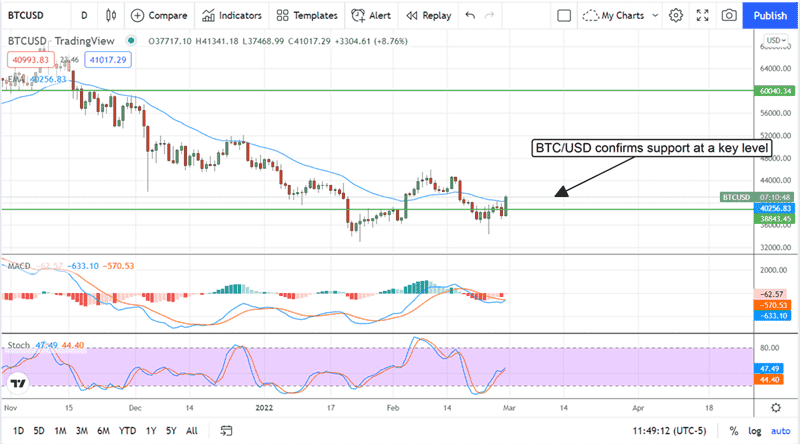Click the BTCUSD TradingView chart title

coord(61,41)
